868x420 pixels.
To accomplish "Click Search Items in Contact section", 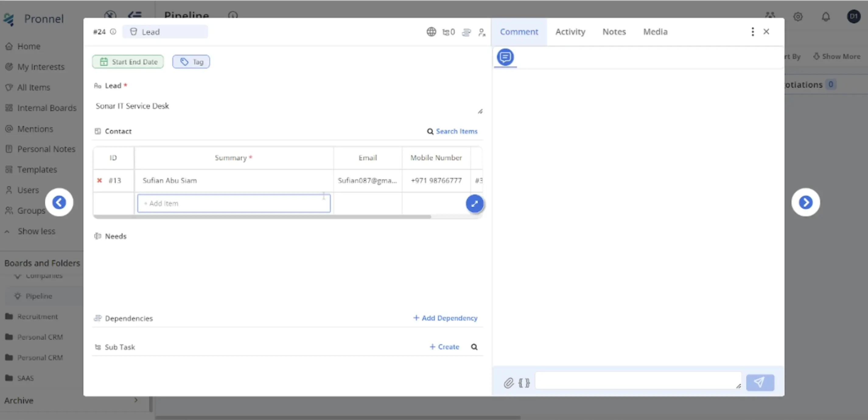I will pyautogui.click(x=452, y=131).
